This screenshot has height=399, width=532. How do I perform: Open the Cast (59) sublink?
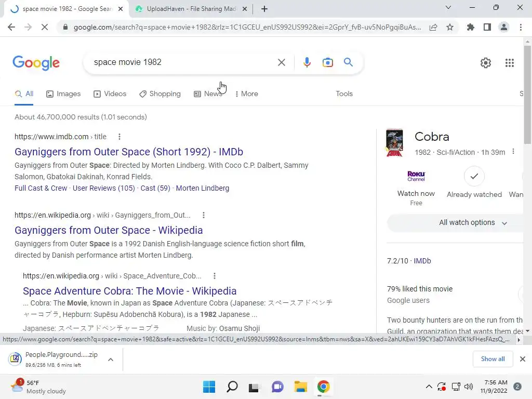point(155,188)
